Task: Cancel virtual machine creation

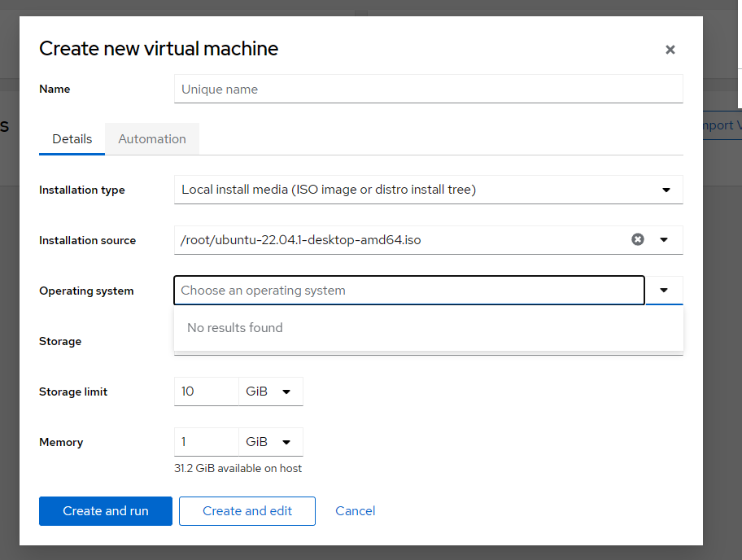Action: [355, 511]
